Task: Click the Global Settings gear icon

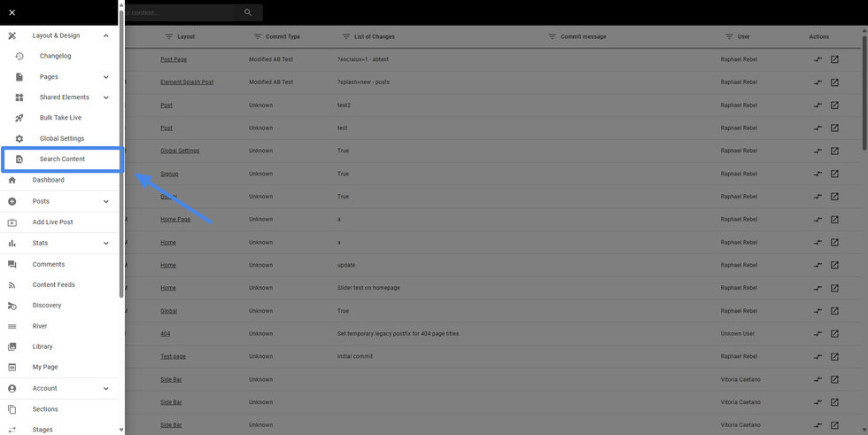Action: [x=19, y=139]
